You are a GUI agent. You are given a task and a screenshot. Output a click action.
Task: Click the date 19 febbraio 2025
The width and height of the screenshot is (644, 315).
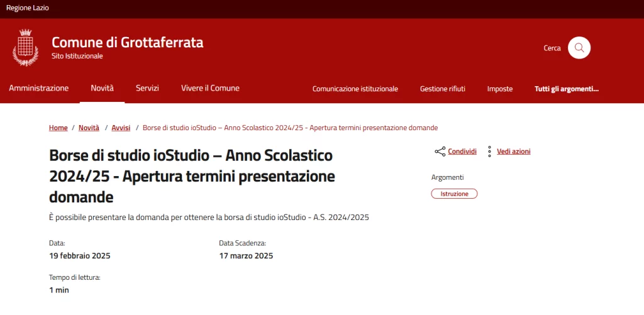(x=80, y=256)
